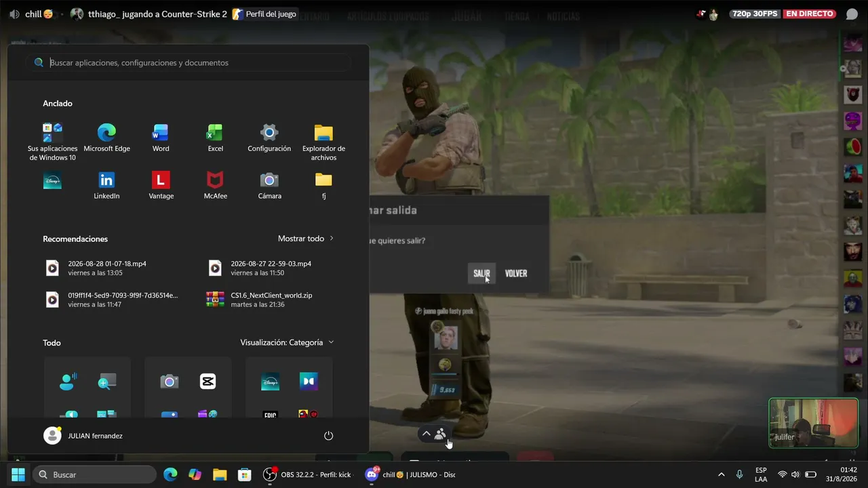Open Disney+ icon in Todo category group

[270, 382]
